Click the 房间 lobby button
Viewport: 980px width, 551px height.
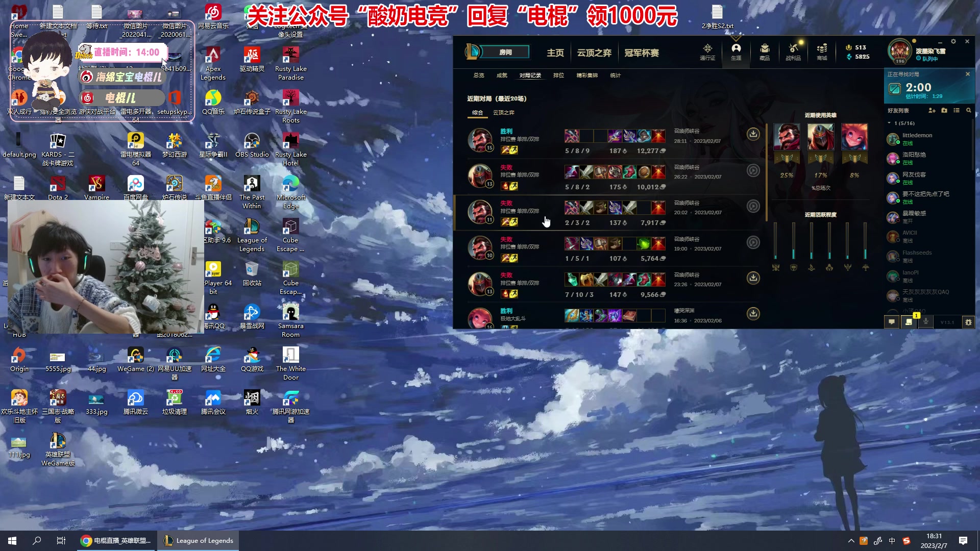coord(505,52)
